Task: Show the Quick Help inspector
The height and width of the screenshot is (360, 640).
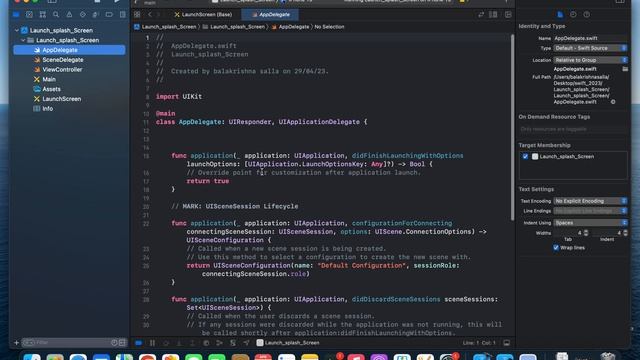Action: pyautogui.click(x=587, y=15)
